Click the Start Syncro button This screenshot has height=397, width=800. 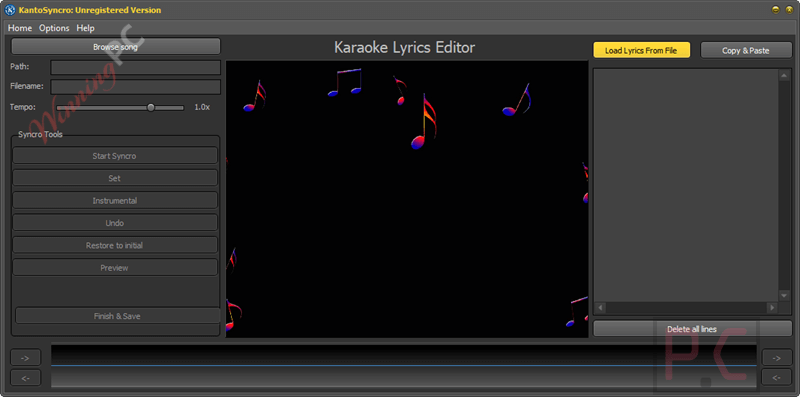point(115,156)
